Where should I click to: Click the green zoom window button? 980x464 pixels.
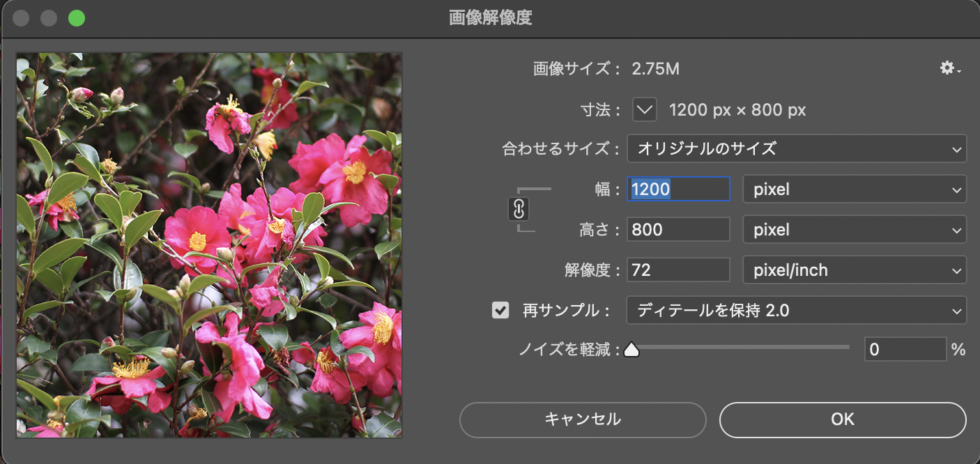(77, 18)
